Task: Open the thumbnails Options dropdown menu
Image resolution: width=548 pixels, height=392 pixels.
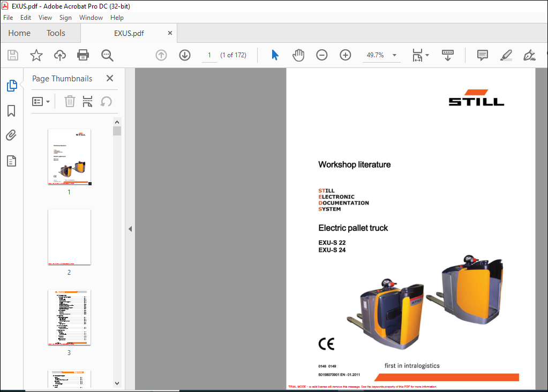Action: coord(41,102)
